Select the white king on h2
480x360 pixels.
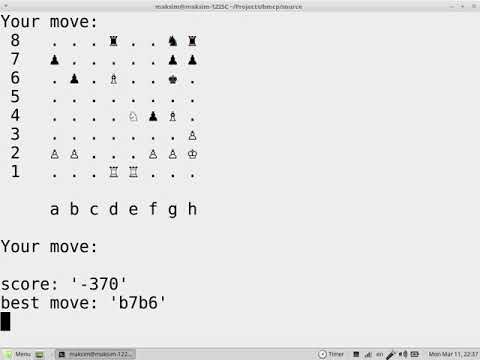coord(192,154)
